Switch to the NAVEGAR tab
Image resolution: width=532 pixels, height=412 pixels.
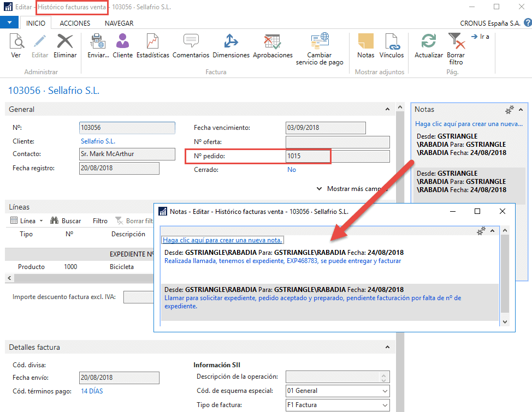tap(118, 23)
